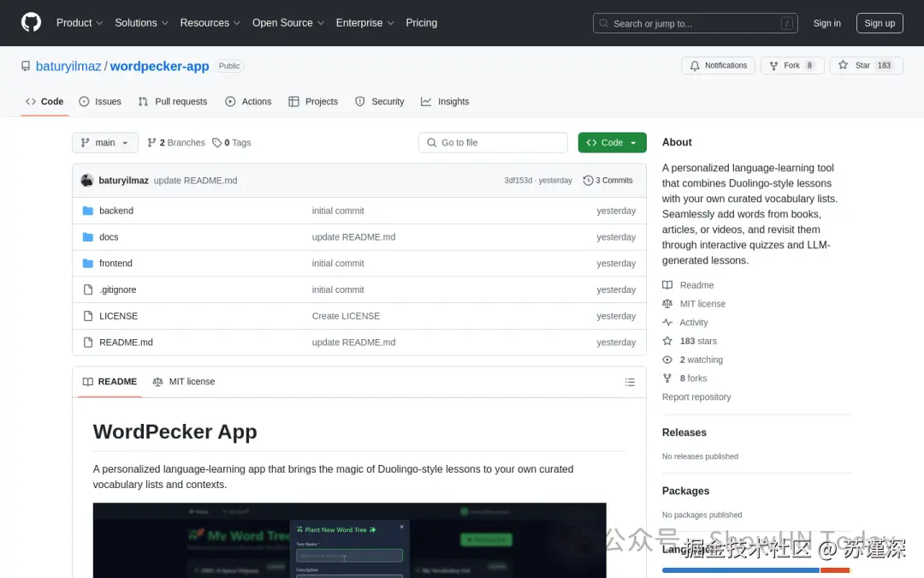924x578 pixels.
Task: Click the commits history clock icon
Action: point(588,181)
